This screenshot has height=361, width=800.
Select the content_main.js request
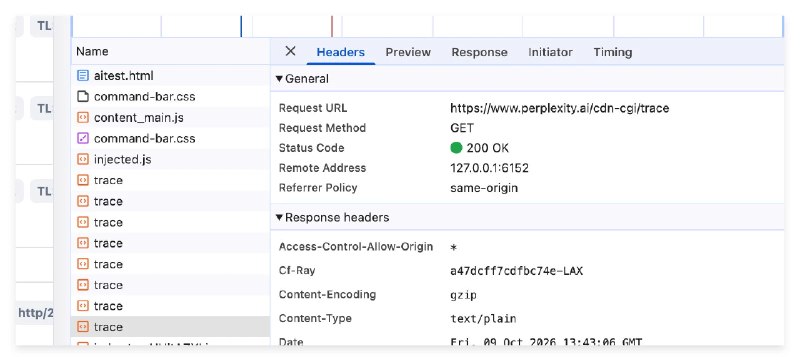point(170,118)
